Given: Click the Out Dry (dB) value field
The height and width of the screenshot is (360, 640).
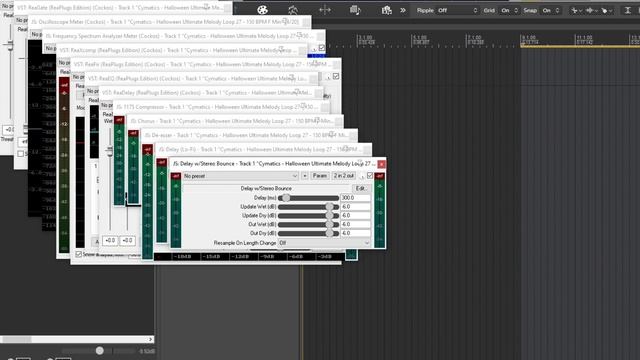Looking at the screenshot, I should [x=356, y=233].
